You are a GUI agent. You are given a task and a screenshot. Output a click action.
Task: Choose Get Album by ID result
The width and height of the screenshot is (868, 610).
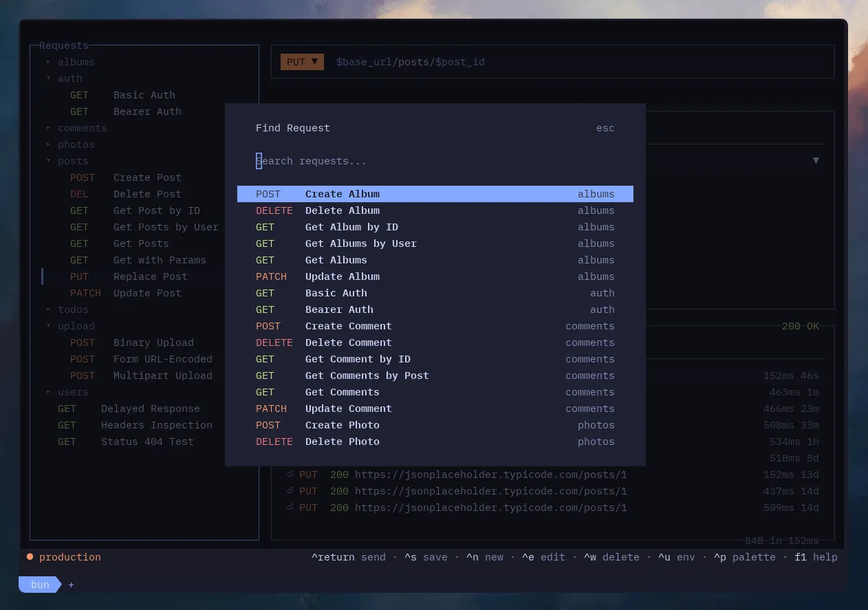(435, 227)
